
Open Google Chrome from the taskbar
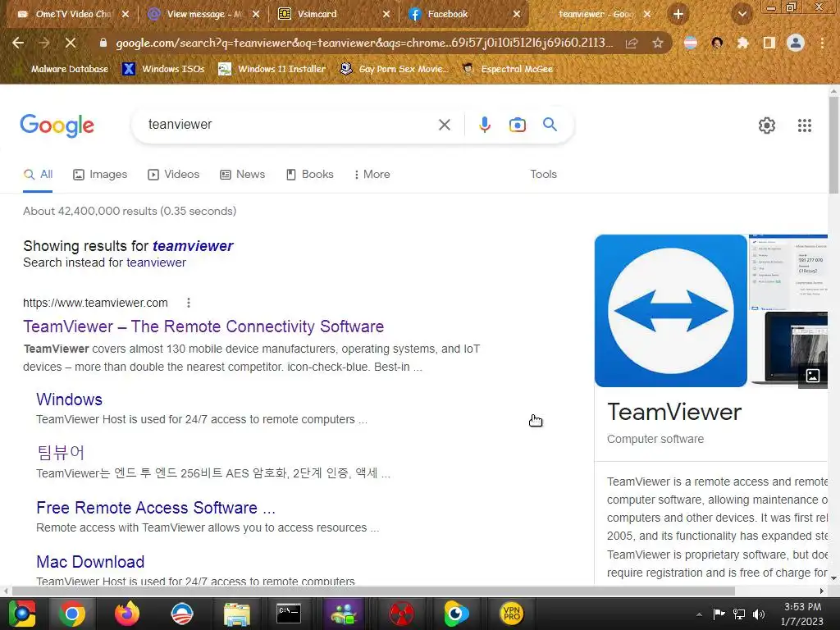tap(72, 614)
